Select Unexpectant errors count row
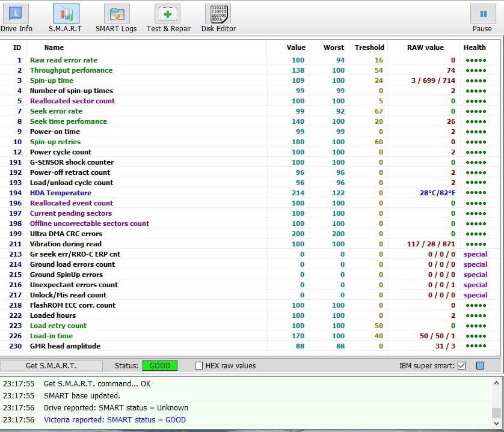This screenshot has height=432, width=504. coord(251,285)
